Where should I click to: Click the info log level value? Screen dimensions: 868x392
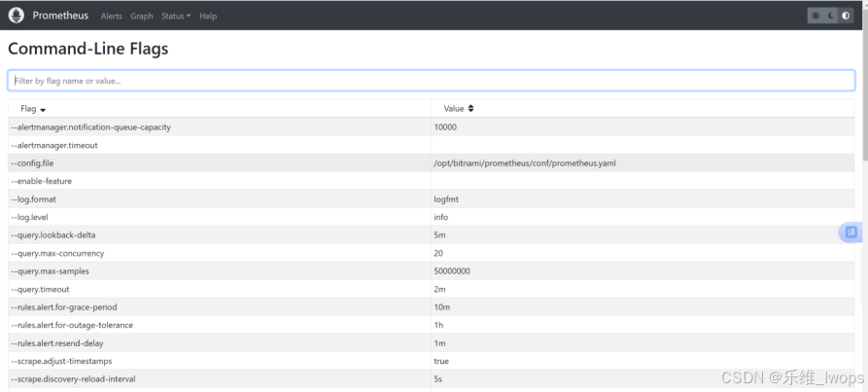pos(441,217)
